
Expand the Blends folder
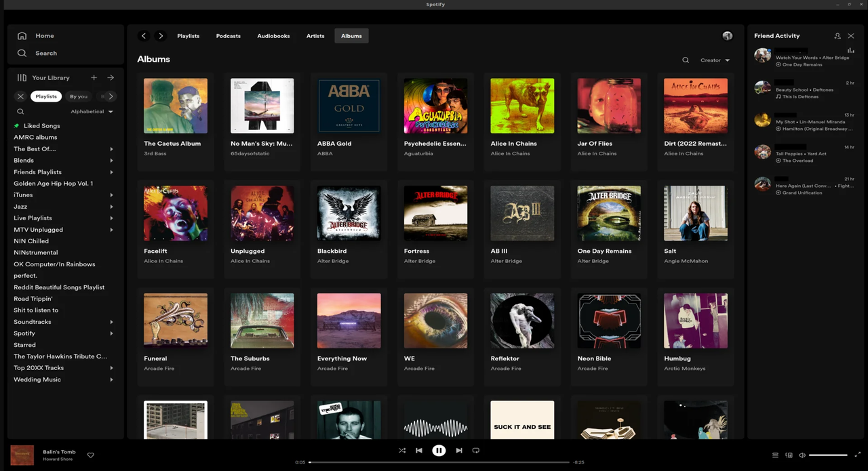pos(111,161)
